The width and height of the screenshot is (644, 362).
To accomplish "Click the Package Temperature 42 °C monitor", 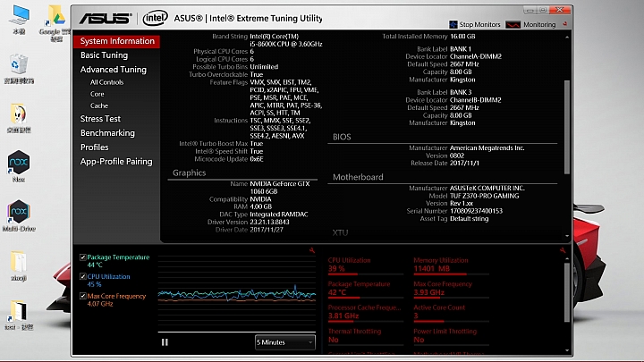I will tap(366, 289).
